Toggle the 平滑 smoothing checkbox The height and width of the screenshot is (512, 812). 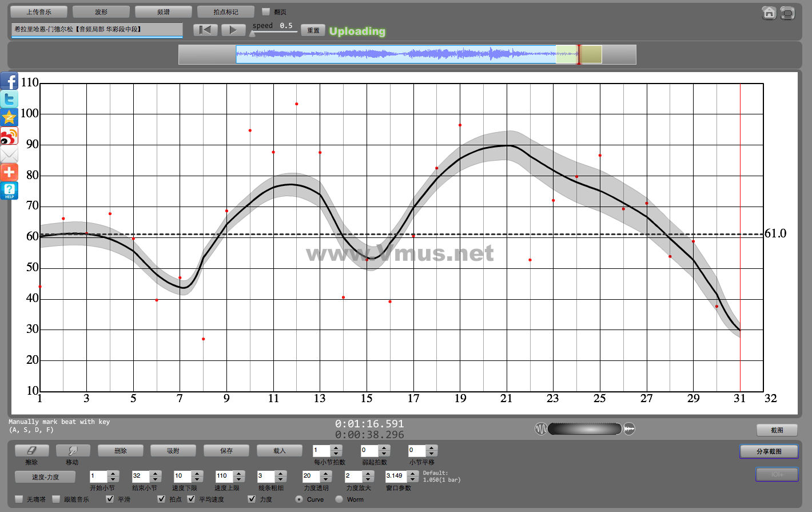tap(110, 499)
